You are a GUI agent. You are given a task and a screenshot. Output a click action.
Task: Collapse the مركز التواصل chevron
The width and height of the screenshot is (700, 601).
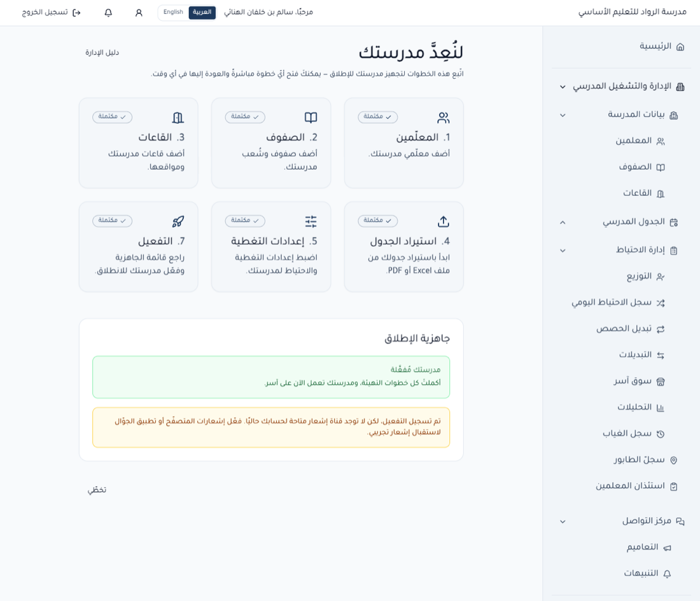pyautogui.click(x=563, y=521)
